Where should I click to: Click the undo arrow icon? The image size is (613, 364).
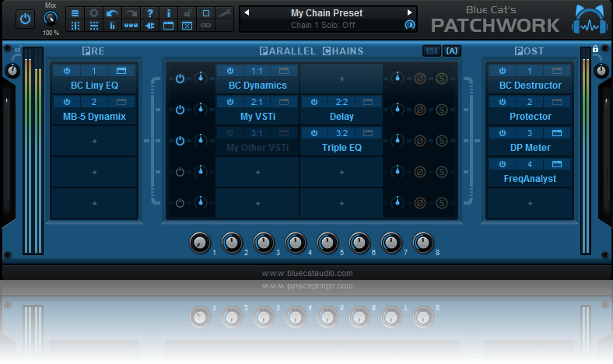(112, 13)
